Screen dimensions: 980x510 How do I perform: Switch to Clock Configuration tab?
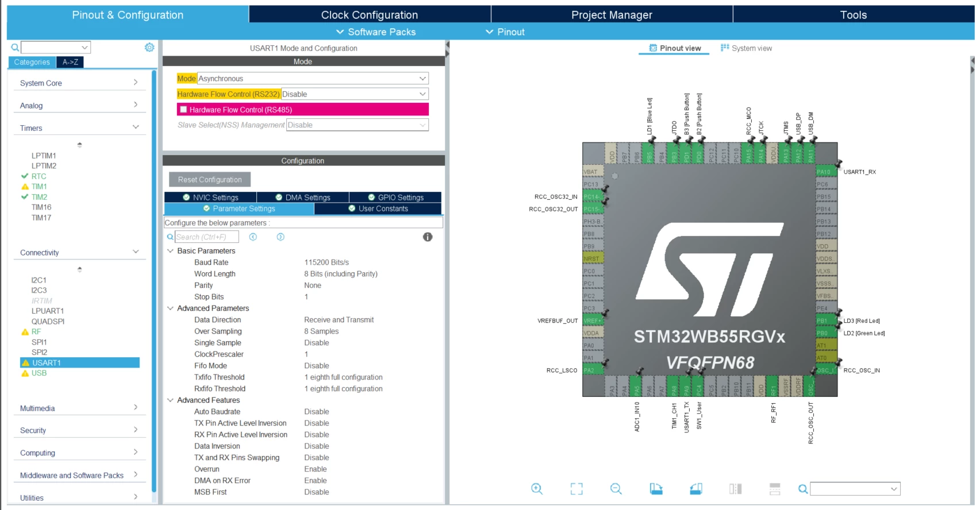click(x=370, y=15)
